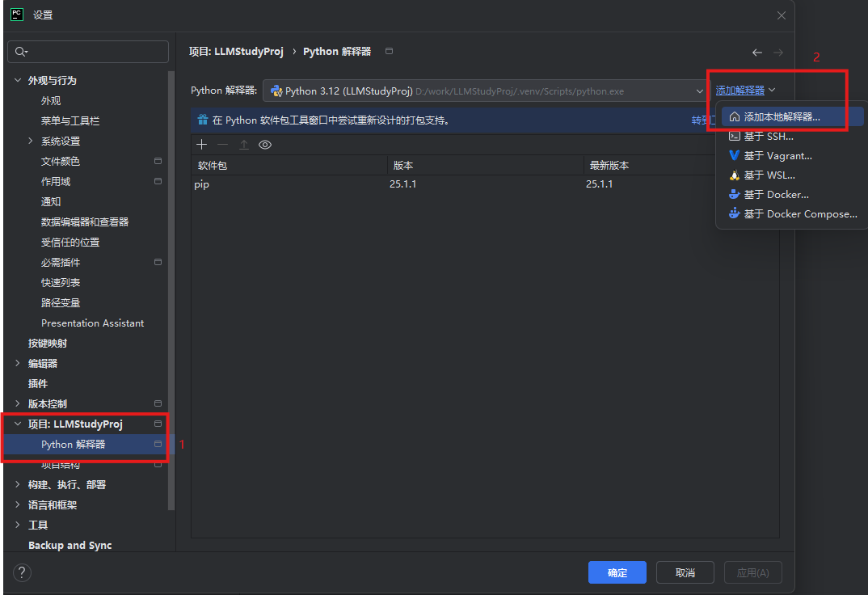Collapse the 外观与行为 section
The height and width of the screenshot is (595, 868).
(x=18, y=80)
